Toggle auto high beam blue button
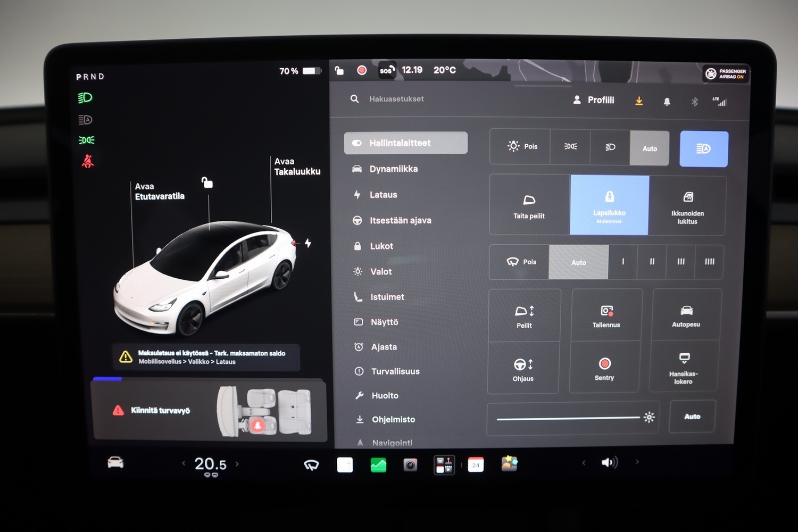798x532 pixels. tap(704, 149)
